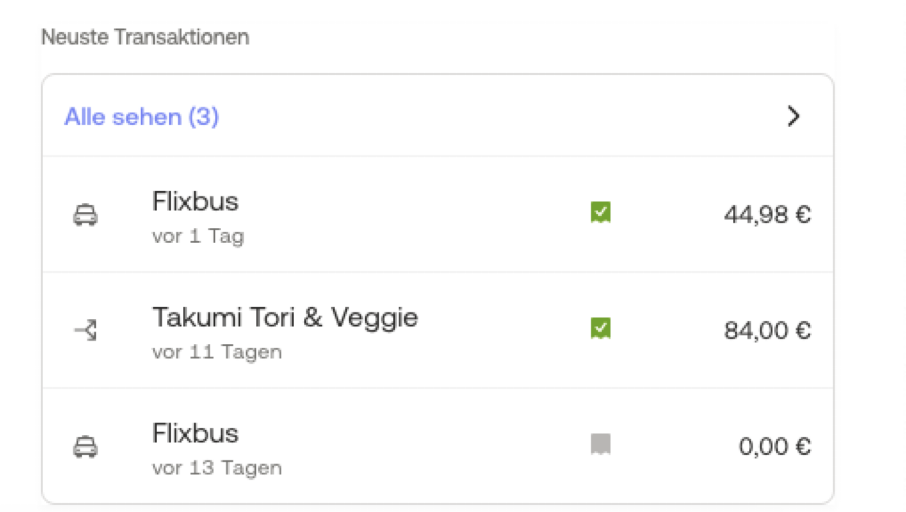Click the car icon beside the 44,98 € Flixbus entry
This screenshot has height=512, width=906.
86,215
